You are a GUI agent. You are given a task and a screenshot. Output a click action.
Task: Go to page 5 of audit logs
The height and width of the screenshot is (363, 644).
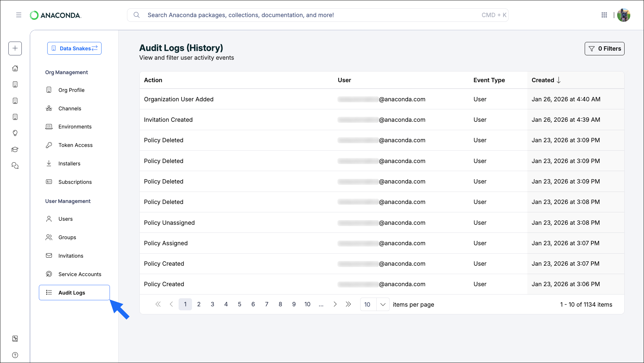click(x=239, y=304)
